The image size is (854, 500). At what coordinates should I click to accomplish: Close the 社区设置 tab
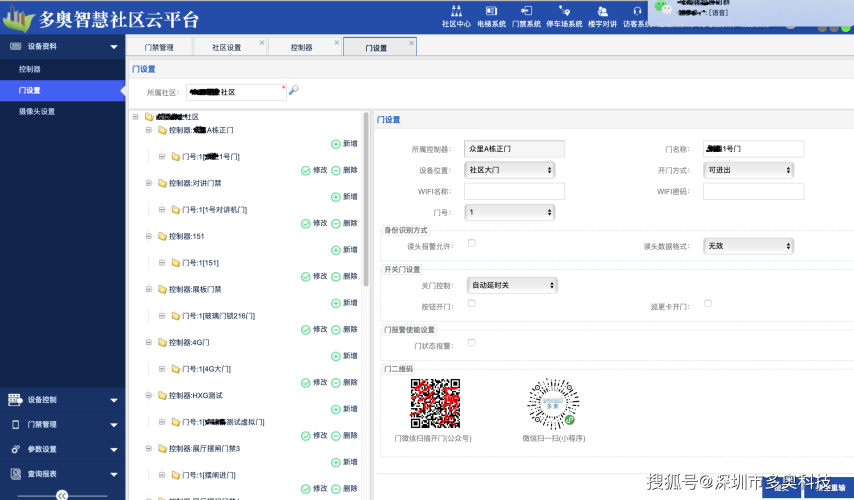click(x=262, y=42)
